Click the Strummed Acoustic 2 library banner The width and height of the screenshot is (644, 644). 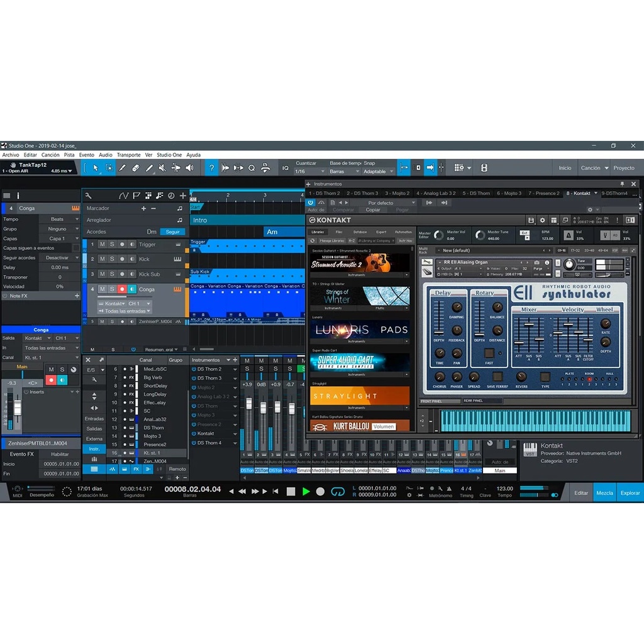360,264
